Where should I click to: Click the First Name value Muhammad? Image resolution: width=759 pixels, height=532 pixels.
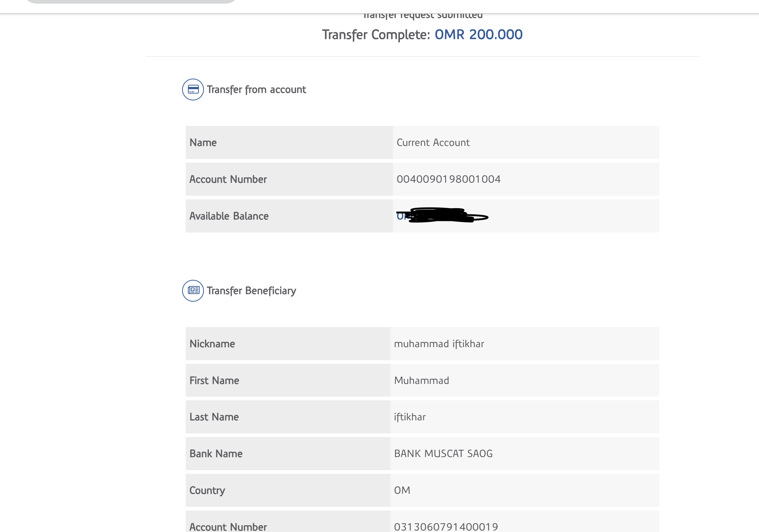pos(421,381)
